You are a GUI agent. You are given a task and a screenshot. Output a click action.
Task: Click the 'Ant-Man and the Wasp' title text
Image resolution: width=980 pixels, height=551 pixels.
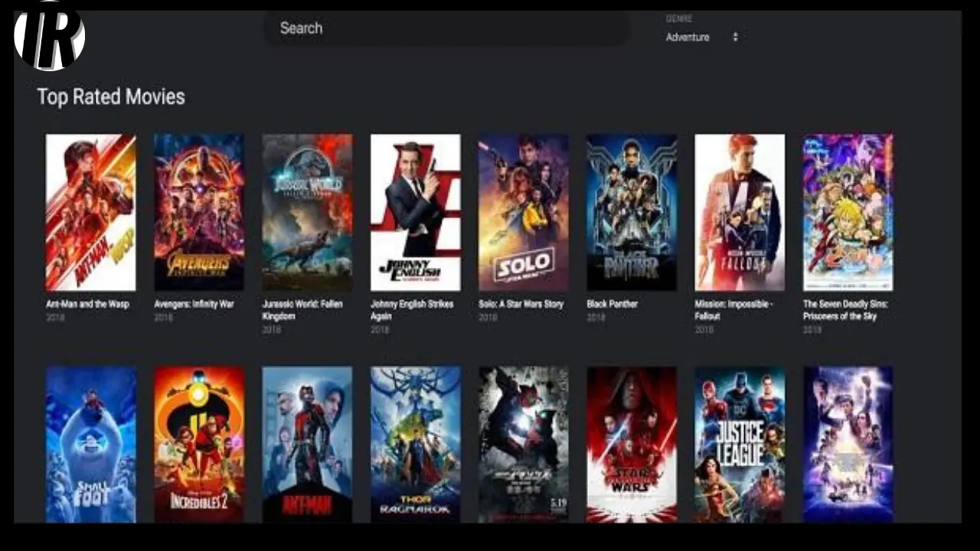(87, 304)
